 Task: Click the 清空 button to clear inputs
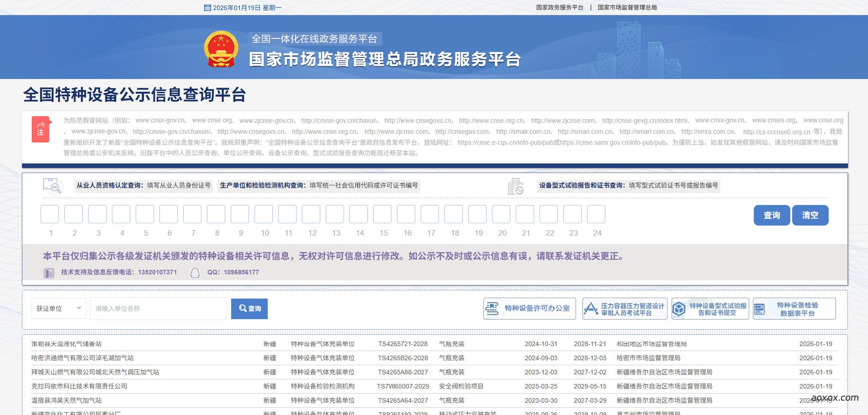(810, 215)
